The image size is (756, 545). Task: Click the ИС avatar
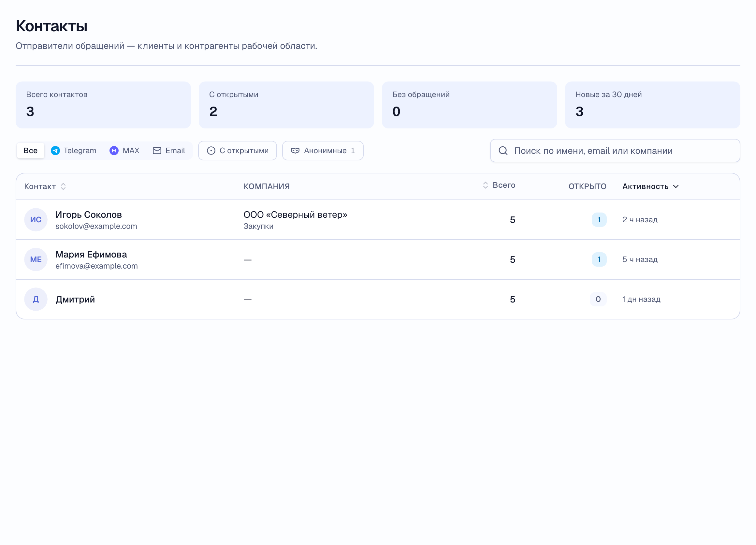[x=36, y=220]
